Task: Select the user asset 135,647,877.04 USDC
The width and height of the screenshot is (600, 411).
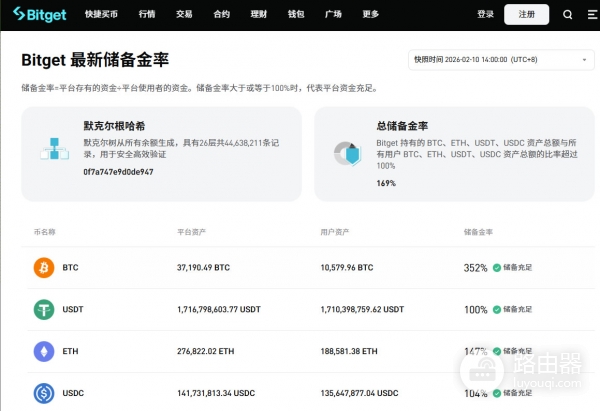Action: 360,393
